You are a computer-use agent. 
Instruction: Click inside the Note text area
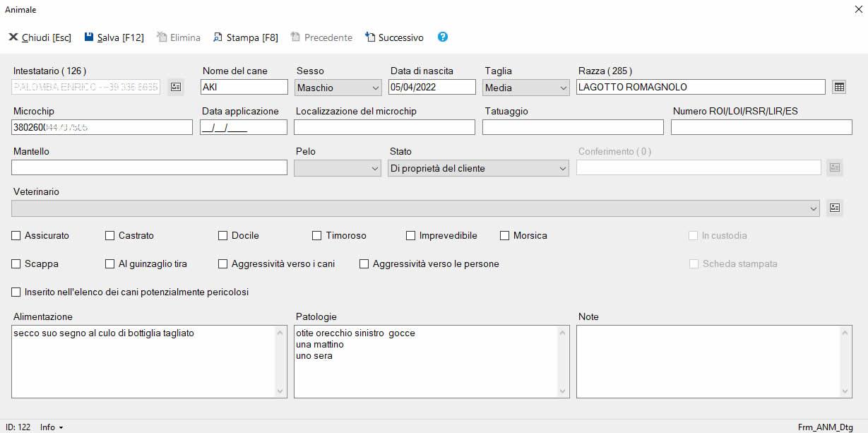pyautogui.click(x=708, y=360)
